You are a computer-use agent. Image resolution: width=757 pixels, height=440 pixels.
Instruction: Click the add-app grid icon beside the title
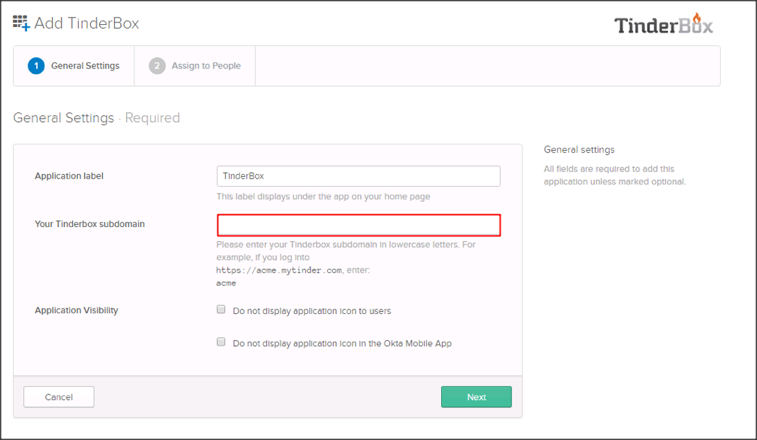(21, 22)
